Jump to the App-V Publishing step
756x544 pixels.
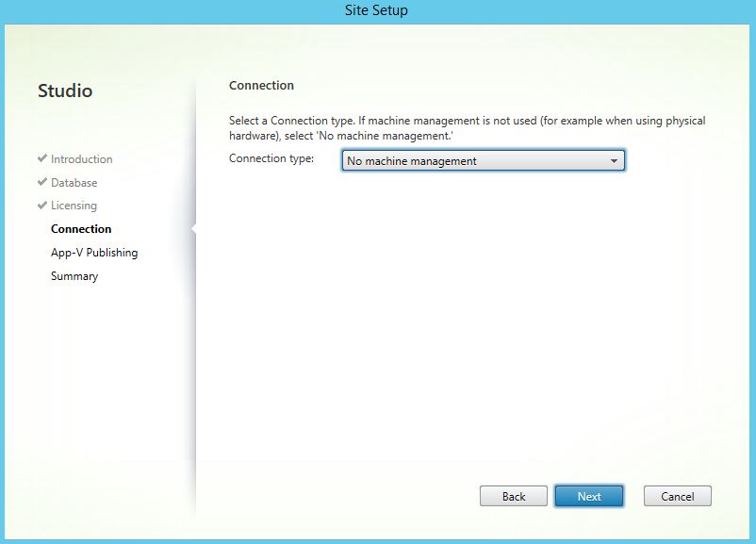coord(94,253)
